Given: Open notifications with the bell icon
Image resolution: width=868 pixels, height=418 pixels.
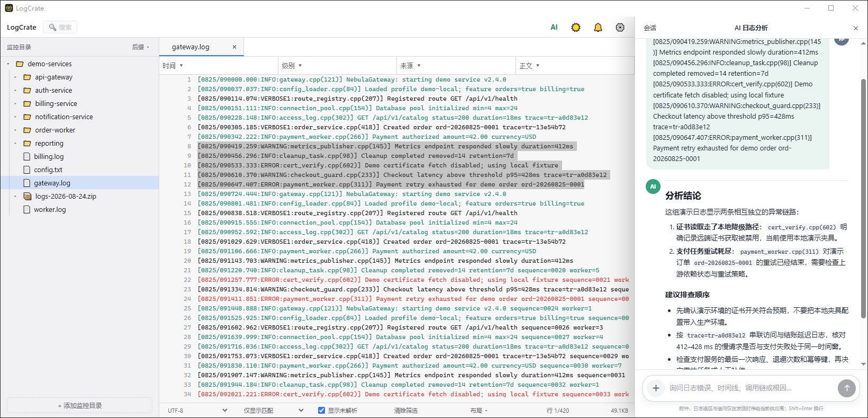Looking at the screenshot, I should [598, 27].
